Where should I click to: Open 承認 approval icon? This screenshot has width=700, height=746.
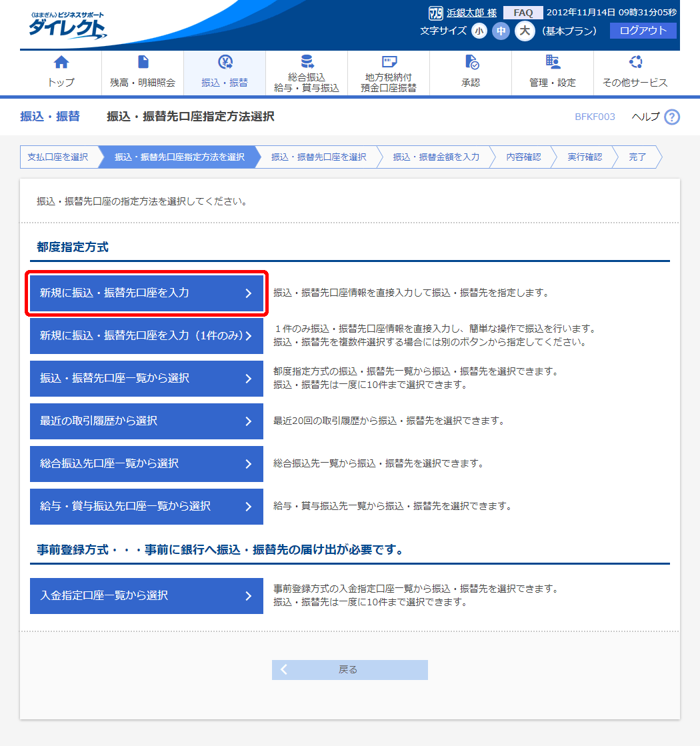click(471, 63)
